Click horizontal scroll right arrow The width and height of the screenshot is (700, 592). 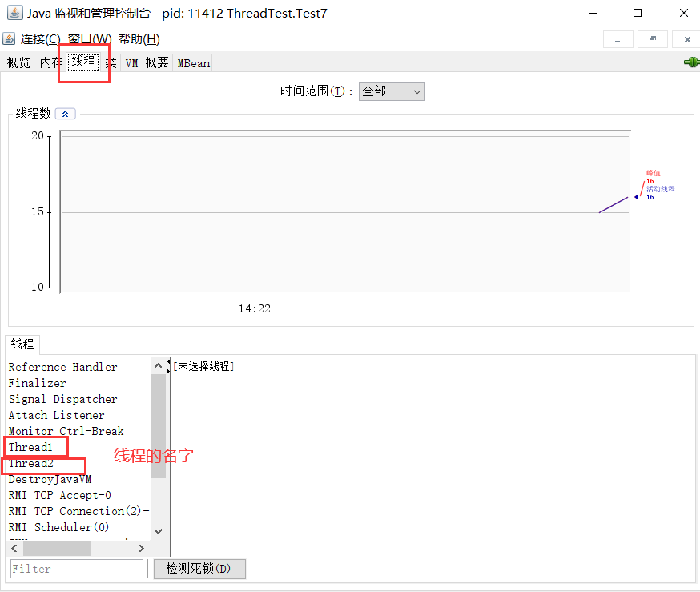pos(141,548)
